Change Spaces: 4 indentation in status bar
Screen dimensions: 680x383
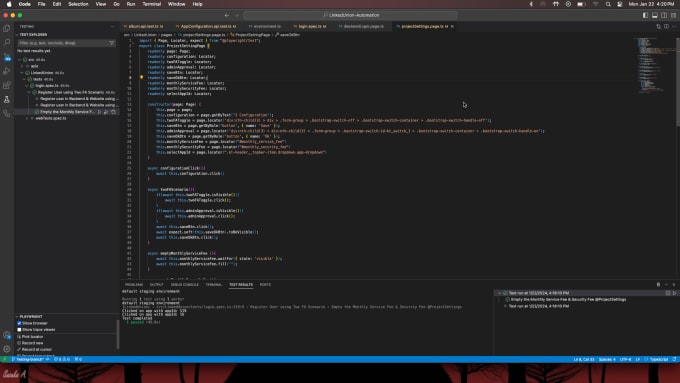click(607, 359)
